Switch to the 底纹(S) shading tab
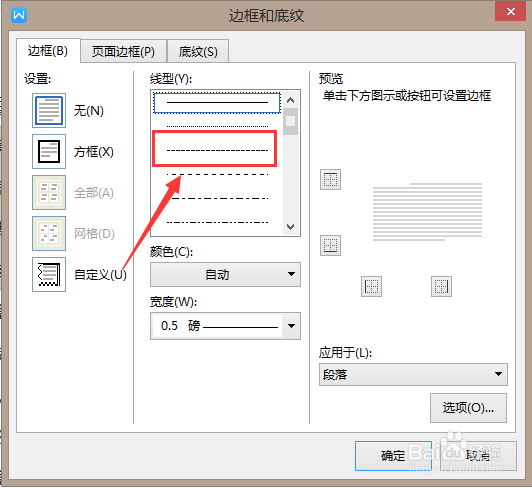 point(198,52)
